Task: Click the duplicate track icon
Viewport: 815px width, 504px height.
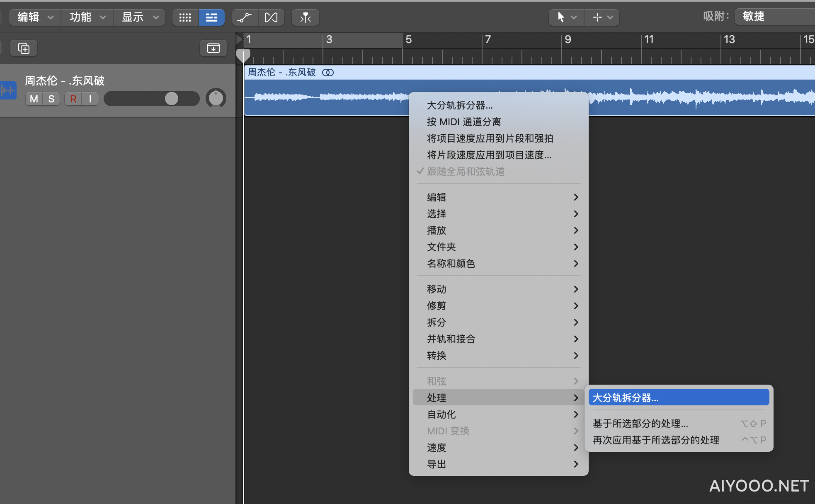Action: point(24,48)
